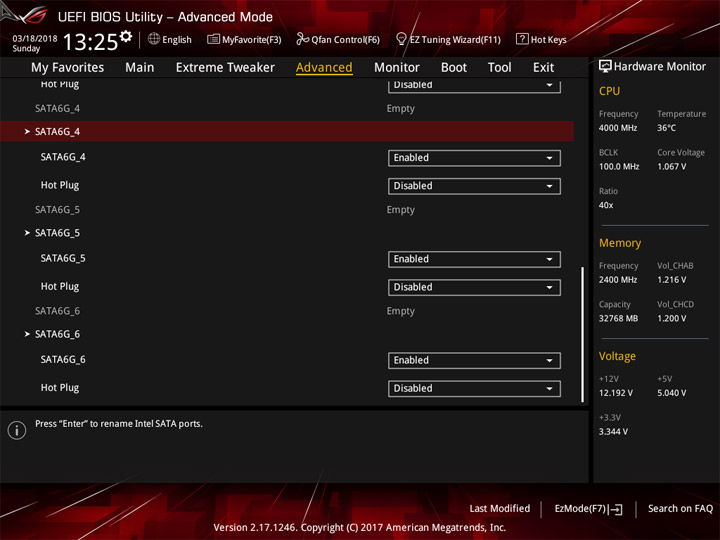The width and height of the screenshot is (720, 540).
Task: Open the partially hidden top Hot Plug dropdown
Action: (x=474, y=86)
